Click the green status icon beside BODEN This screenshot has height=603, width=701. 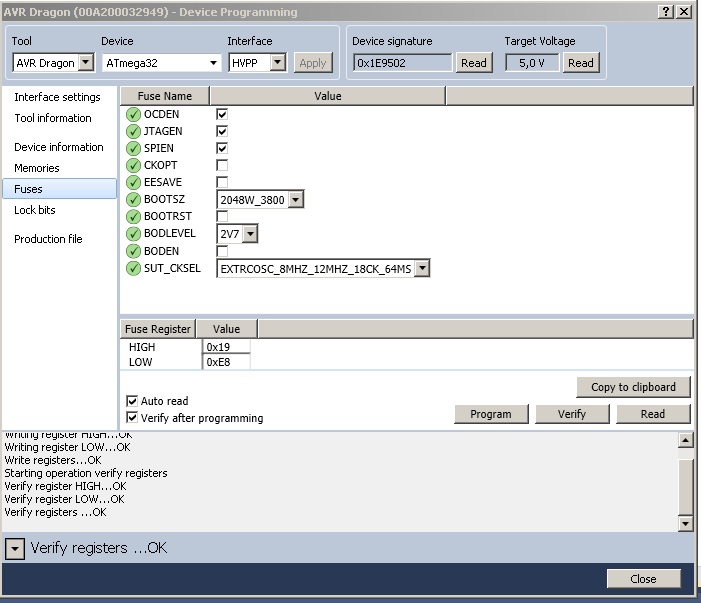pyautogui.click(x=133, y=251)
